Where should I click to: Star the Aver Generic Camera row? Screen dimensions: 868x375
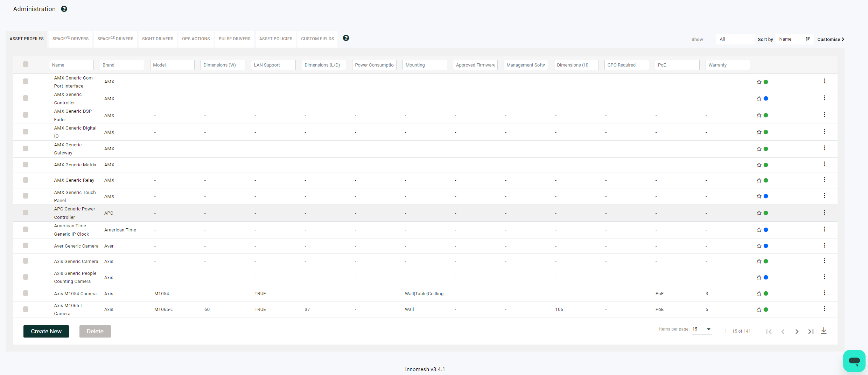[759, 246]
